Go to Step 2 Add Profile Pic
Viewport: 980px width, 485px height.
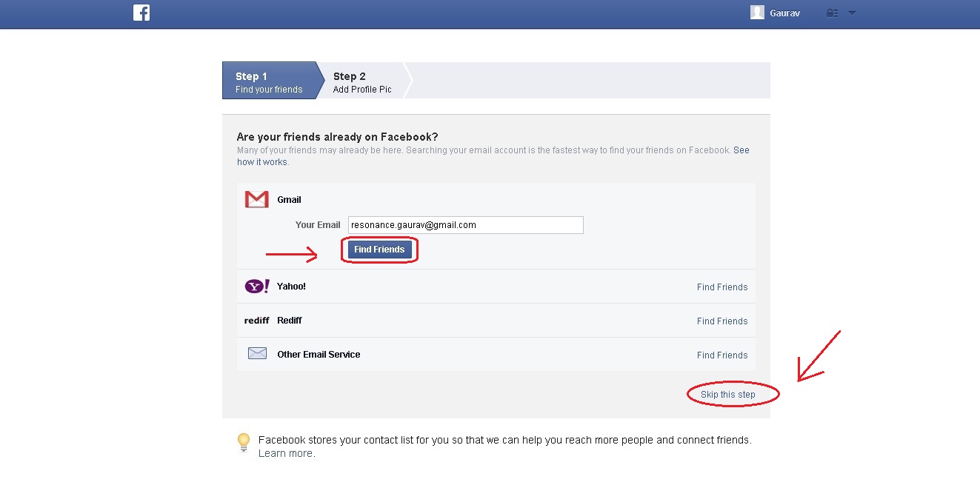[x=363, y=81]
